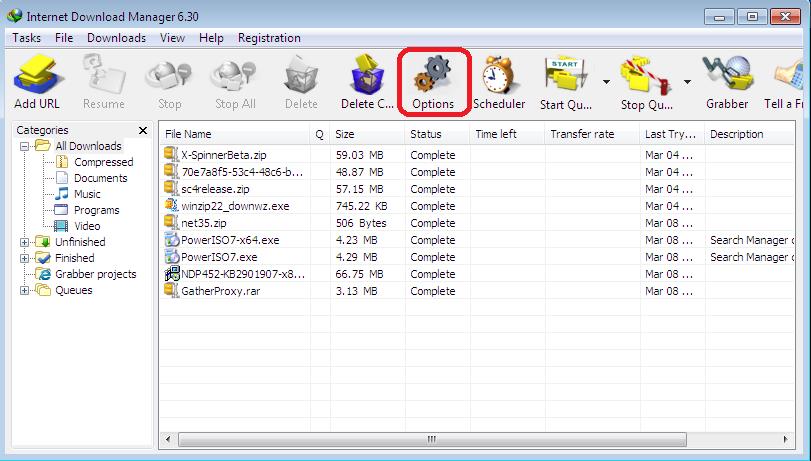
Task: Click the Delete toolbar icon
Action: point(301,77)
